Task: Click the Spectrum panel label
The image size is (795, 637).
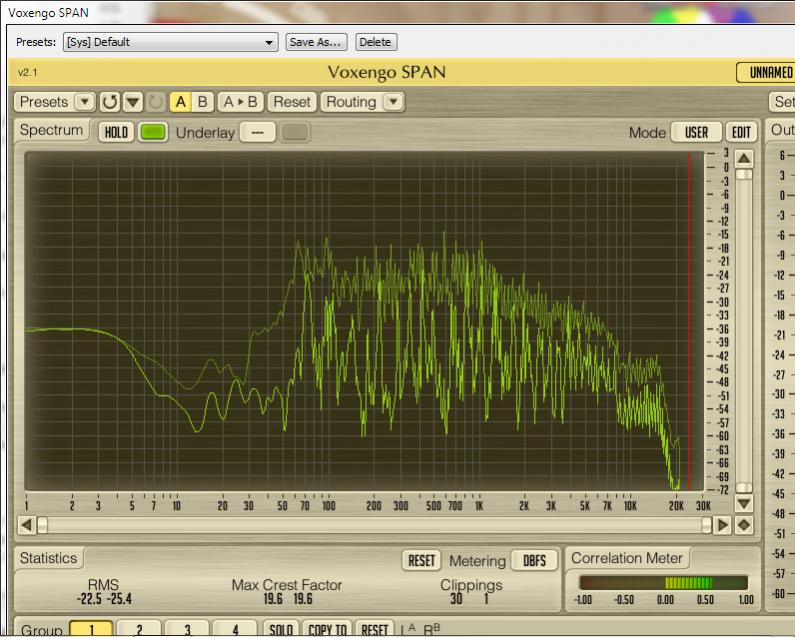Action: coord(51,130)
